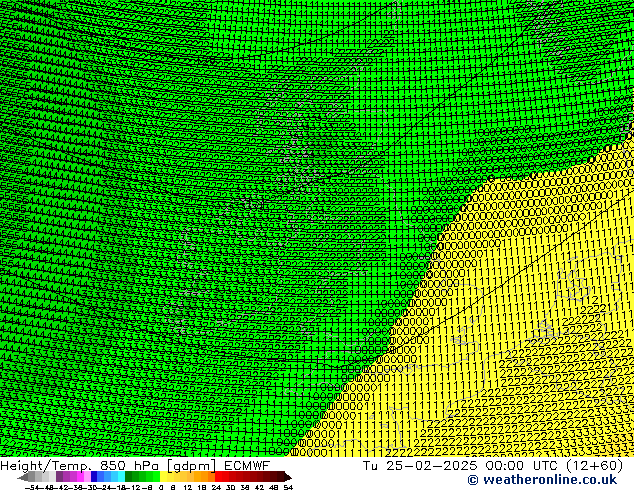Viewport: 634px width, 490px height.
Task: Click the dark maroon right arrow end of the color scale
Action: tap(288, 477)
